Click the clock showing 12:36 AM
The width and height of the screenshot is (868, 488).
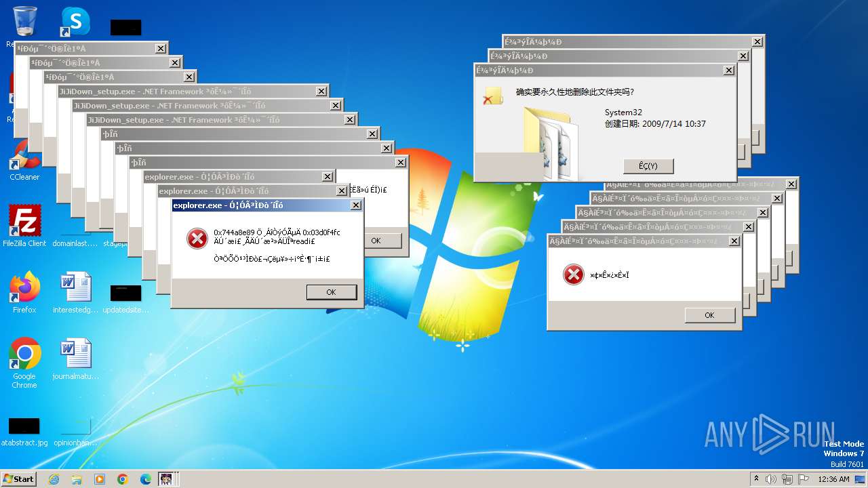(x=833, y=479)
